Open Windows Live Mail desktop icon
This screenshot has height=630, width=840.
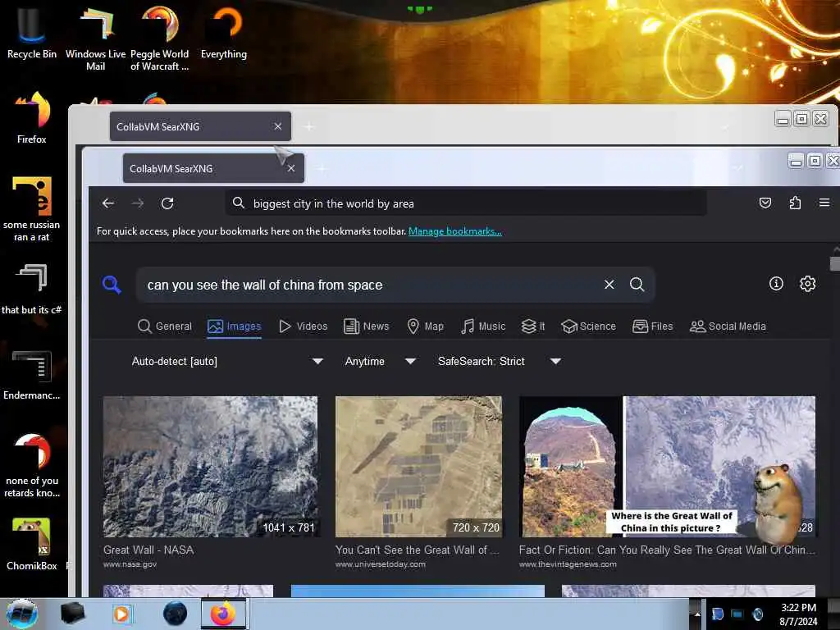(95, 38)
